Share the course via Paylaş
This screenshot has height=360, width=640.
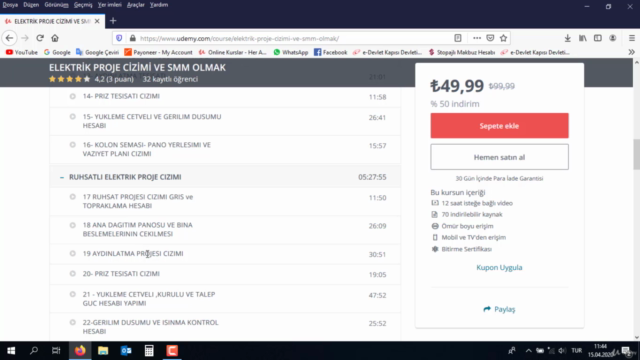point(499,309)
